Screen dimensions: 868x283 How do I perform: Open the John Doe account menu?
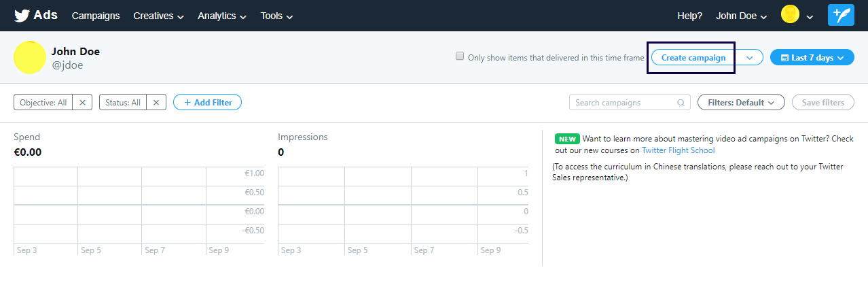(742, 16)
